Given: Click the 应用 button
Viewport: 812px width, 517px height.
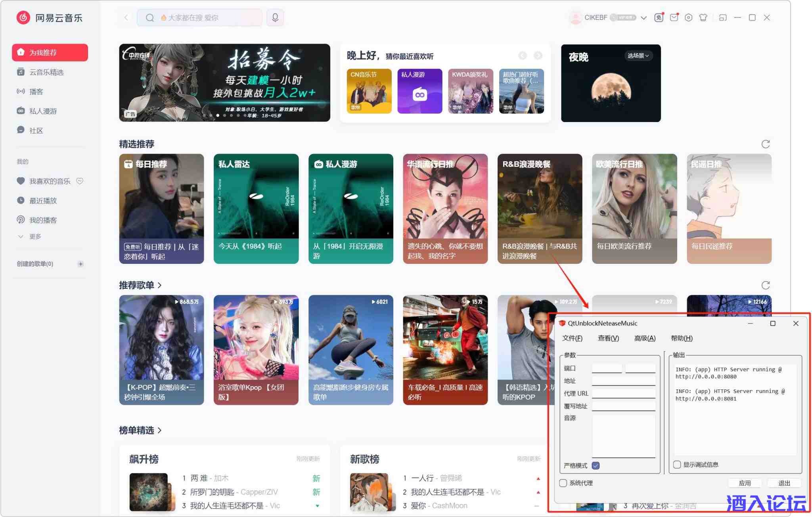Looking at the screenshot, I should [745, 483].
